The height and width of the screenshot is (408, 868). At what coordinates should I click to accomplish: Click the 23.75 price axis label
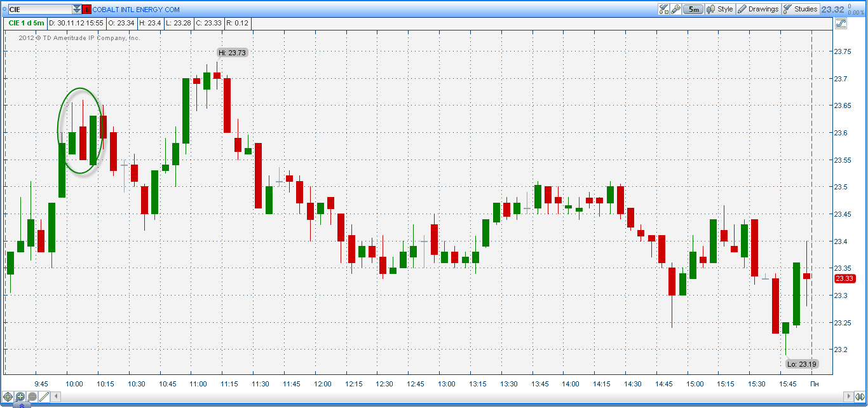[x=843, y=51]
